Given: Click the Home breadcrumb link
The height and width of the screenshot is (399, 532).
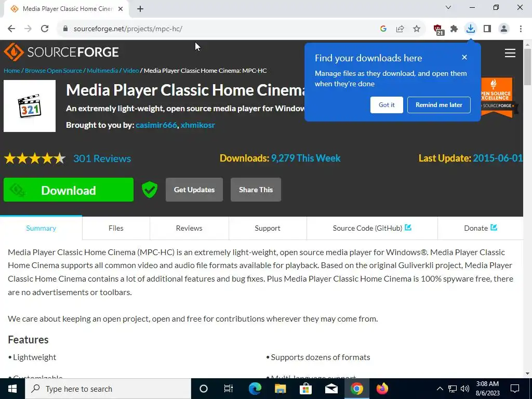Looking at the screenshot, I should (12, 71).
